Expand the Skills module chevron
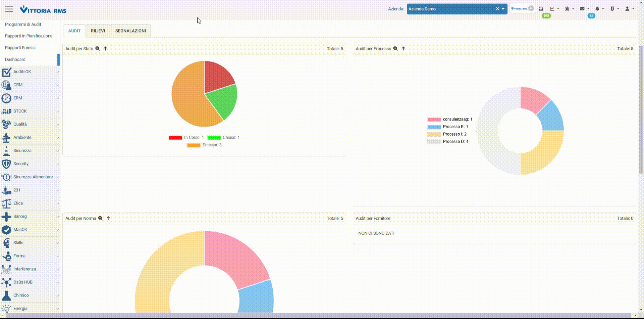 [58, 243]
